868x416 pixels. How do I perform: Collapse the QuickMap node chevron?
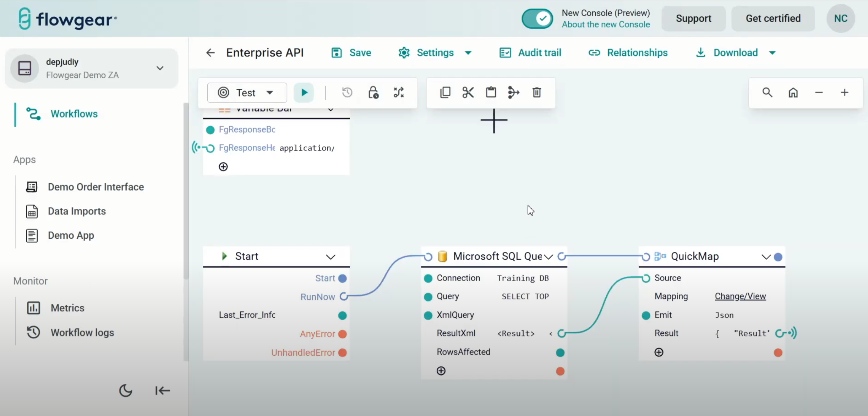766,256
